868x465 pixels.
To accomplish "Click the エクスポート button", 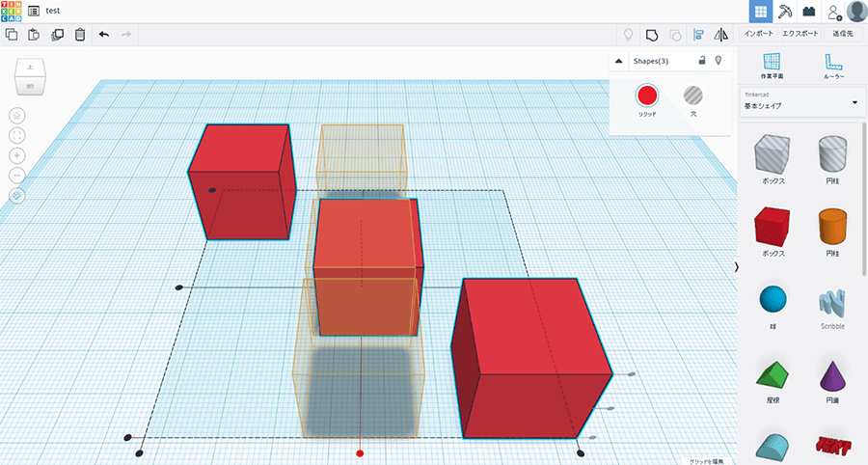I will click(800, 34).
